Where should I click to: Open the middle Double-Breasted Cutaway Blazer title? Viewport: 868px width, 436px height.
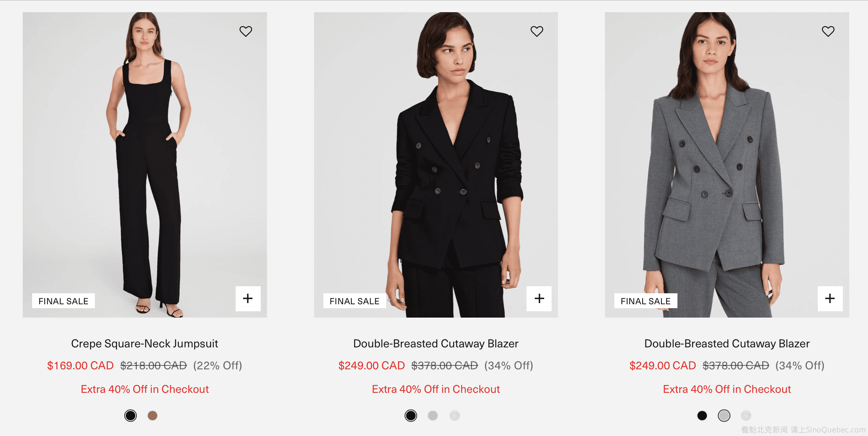436,344
